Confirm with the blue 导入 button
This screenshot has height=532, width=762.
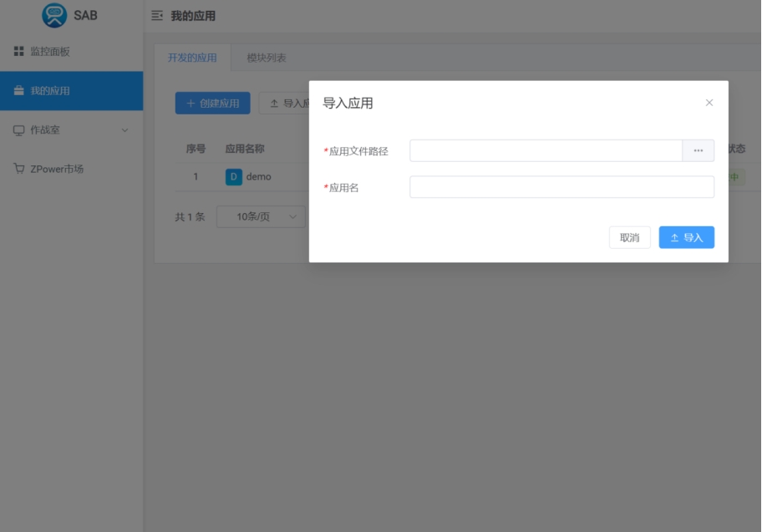click(x=686, y=237)
